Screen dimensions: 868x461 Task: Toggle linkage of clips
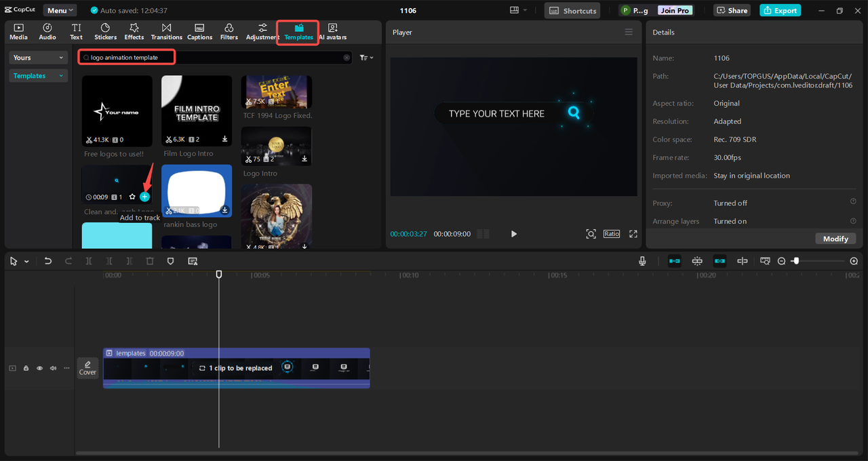point(719,261)
